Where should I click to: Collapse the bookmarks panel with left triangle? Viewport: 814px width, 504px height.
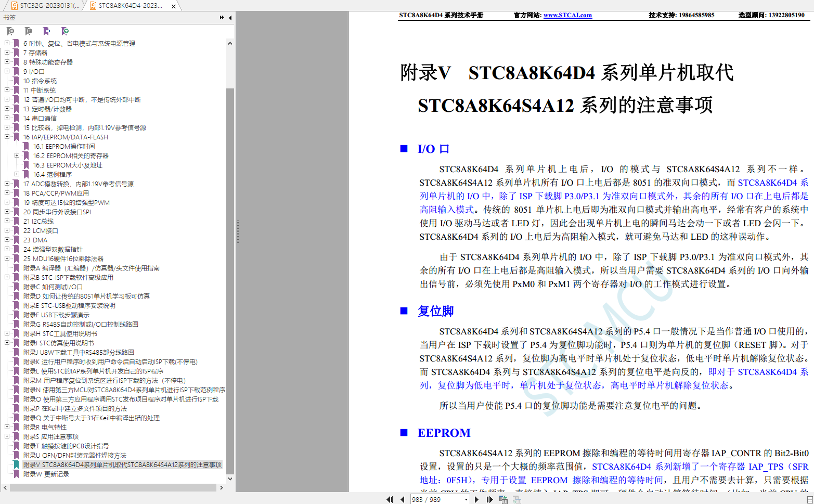(230, 18)
